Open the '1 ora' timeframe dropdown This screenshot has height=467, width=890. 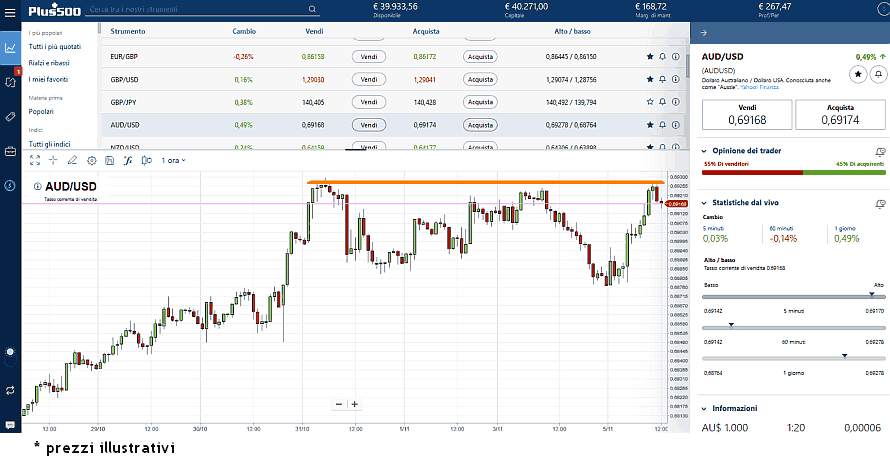point(173,160)
